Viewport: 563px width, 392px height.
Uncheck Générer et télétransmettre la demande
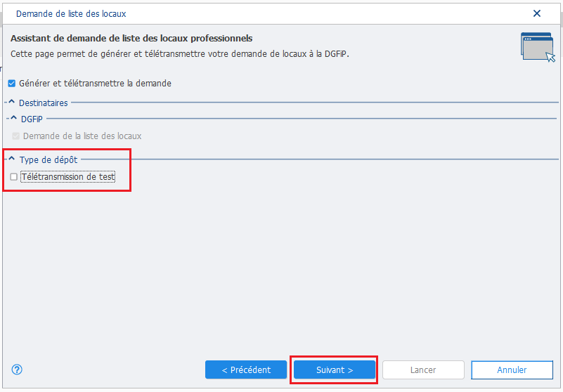coord(12,84)
